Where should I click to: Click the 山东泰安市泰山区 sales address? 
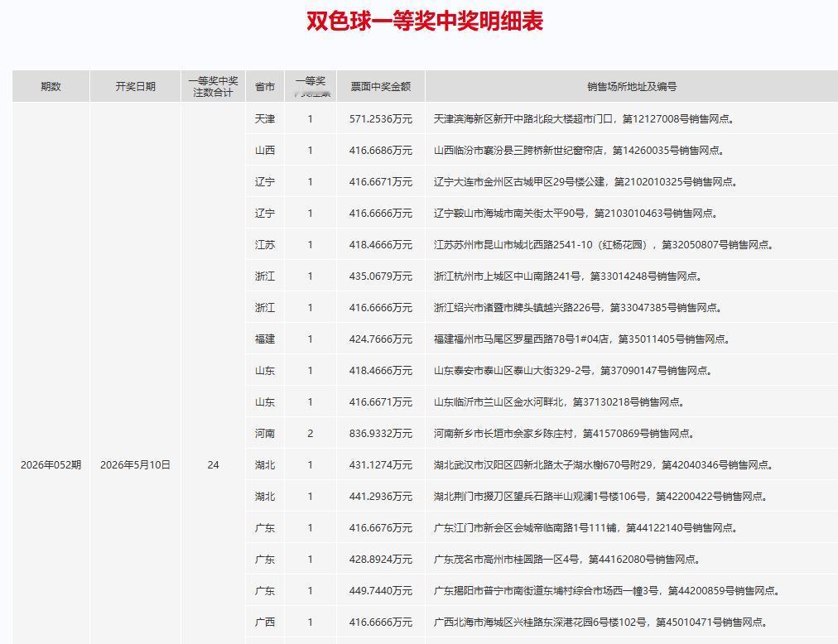[573, 370]
